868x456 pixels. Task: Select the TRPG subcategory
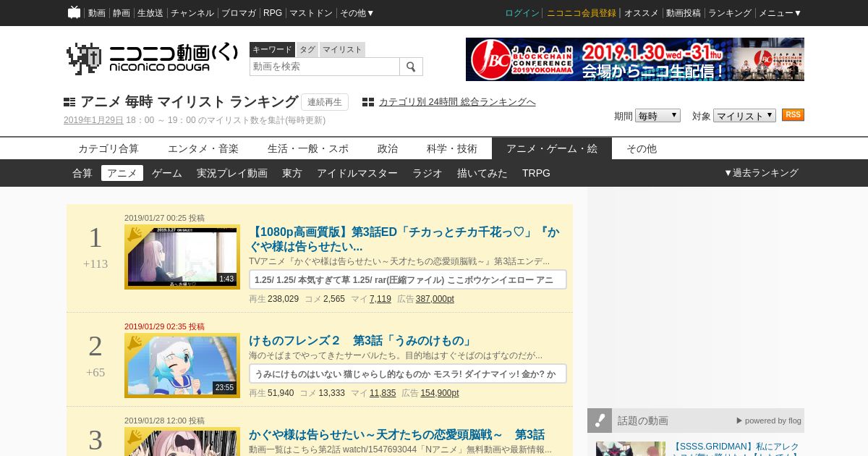pos(536,173)
